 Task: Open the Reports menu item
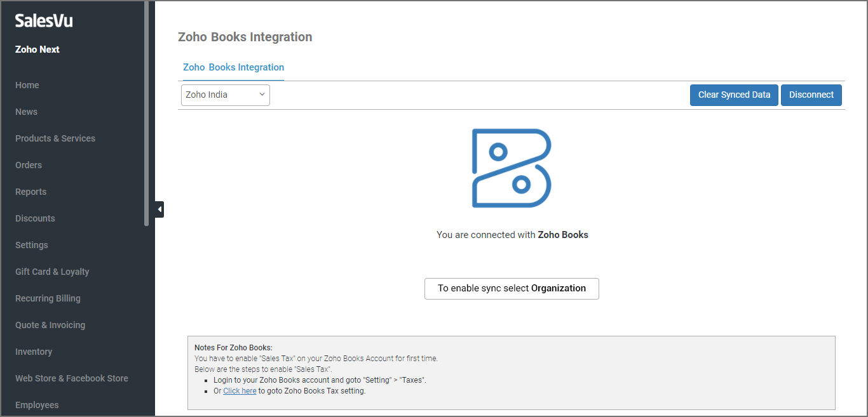point(31,192)
